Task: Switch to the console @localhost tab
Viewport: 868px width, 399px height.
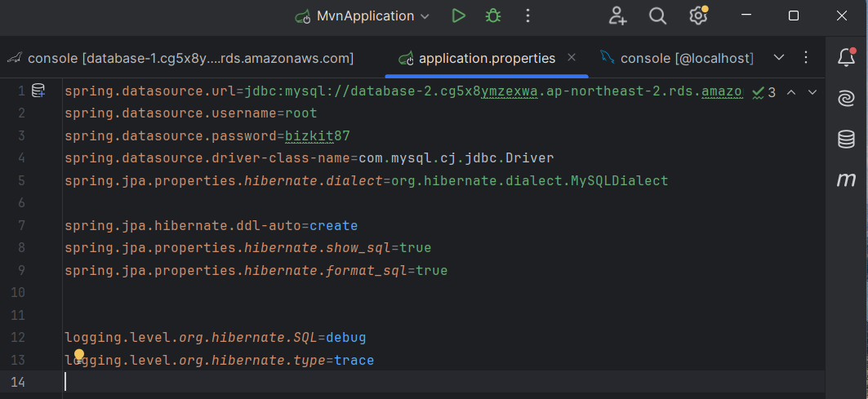Action: (x=676, y=58)
